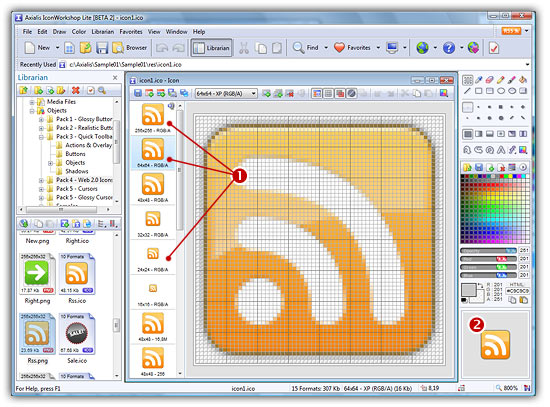Open the dropdown arrow next to Favorites

tap(378, 48)
